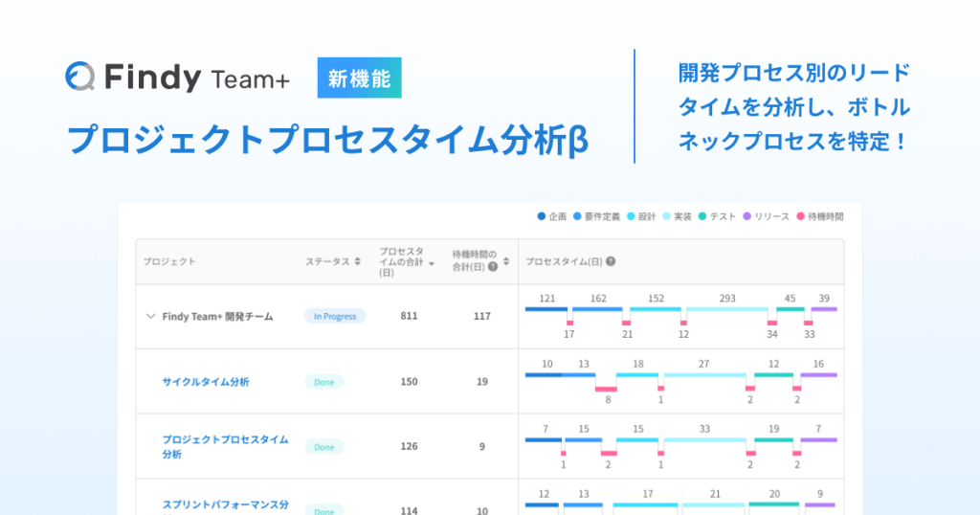The width and height of the screenshot is (980, 515).
Task: Click the 152 process bar segment
Action: coord(656,309)
